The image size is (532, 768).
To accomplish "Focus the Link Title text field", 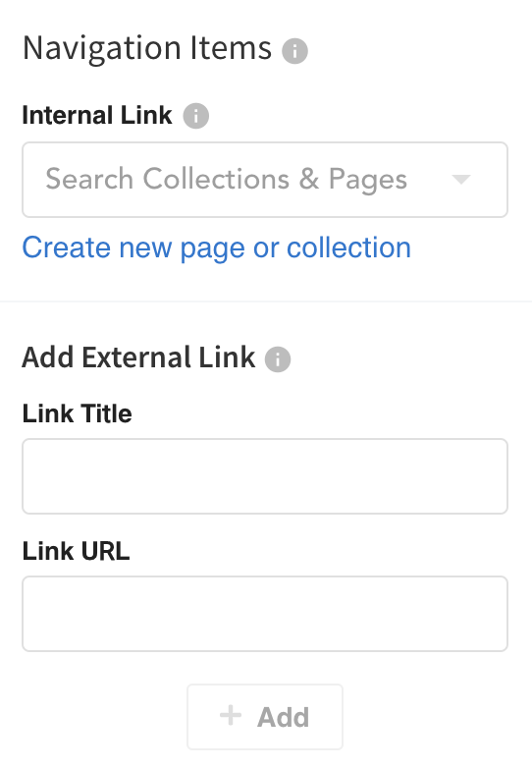I will [265, 476].
